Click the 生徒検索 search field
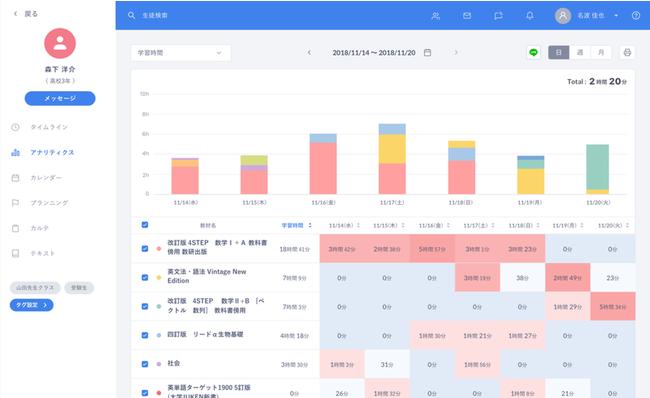Viewport: 650px width, 398px height. click(155, 15)
